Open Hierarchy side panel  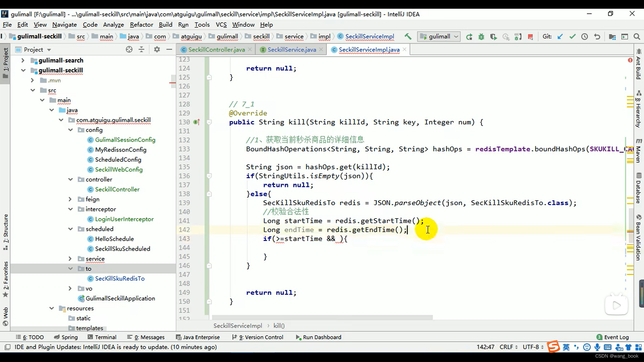(x=638, y=109)
